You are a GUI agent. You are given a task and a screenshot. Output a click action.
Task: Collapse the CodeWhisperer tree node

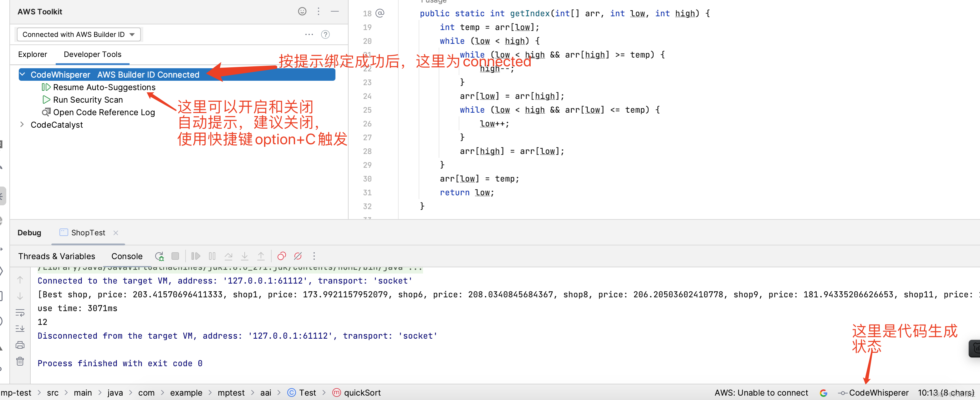(x=23, y=74)
